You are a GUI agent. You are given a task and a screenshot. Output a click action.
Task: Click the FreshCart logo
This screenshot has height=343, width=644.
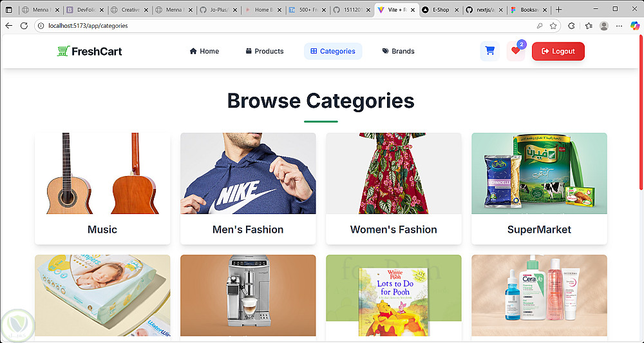pyautogui.click(x=90, y=52)
